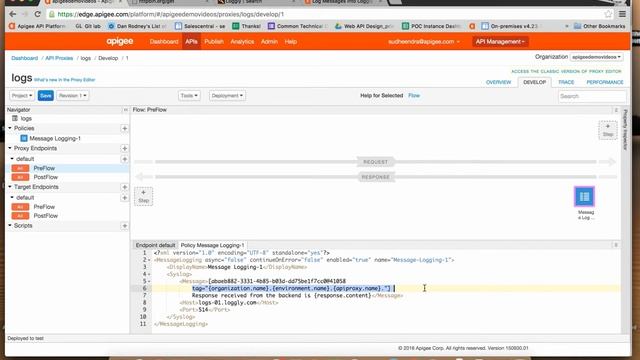The width and height of the screenshot is (640, 360).
Task: Expand the Scripts section
Action: tap(10, 225)
